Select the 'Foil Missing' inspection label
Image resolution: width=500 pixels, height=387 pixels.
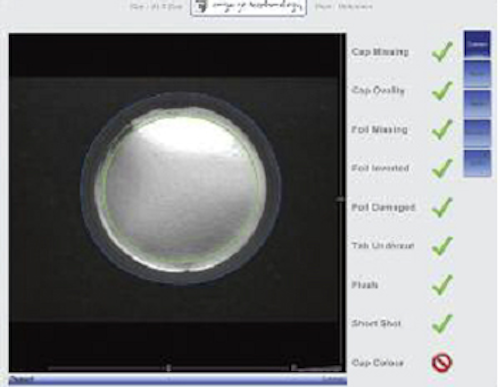click(380, 129)
